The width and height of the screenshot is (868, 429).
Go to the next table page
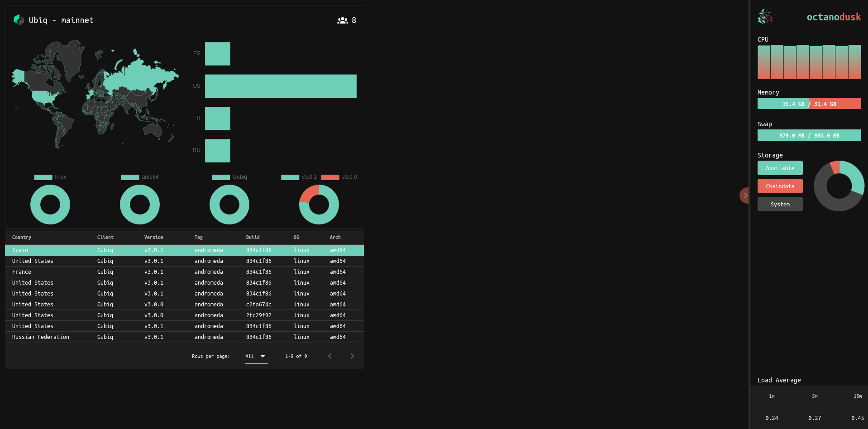(x=352, y=356)
